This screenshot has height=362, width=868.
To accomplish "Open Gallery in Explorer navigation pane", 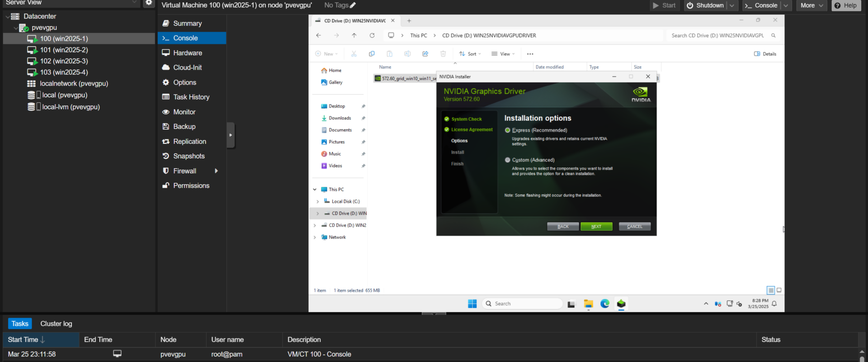I will coord(332,82).
